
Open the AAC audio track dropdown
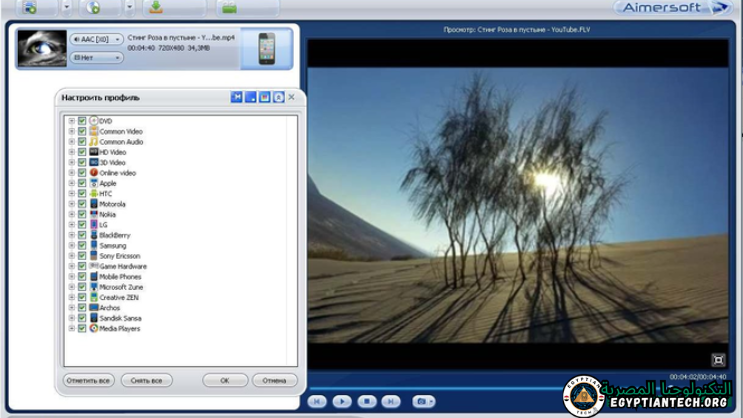pos(97,40)
